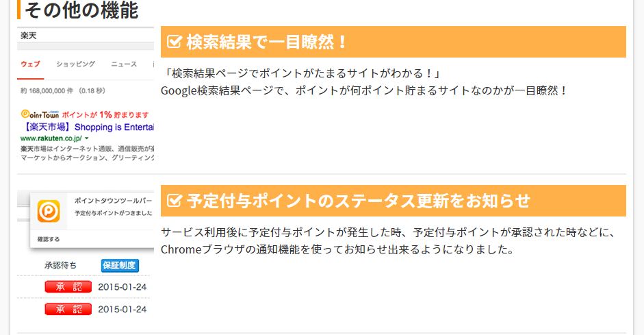The image size is (644, 335).
Task: Click the first red 承認 button
Action: point(68,287)
